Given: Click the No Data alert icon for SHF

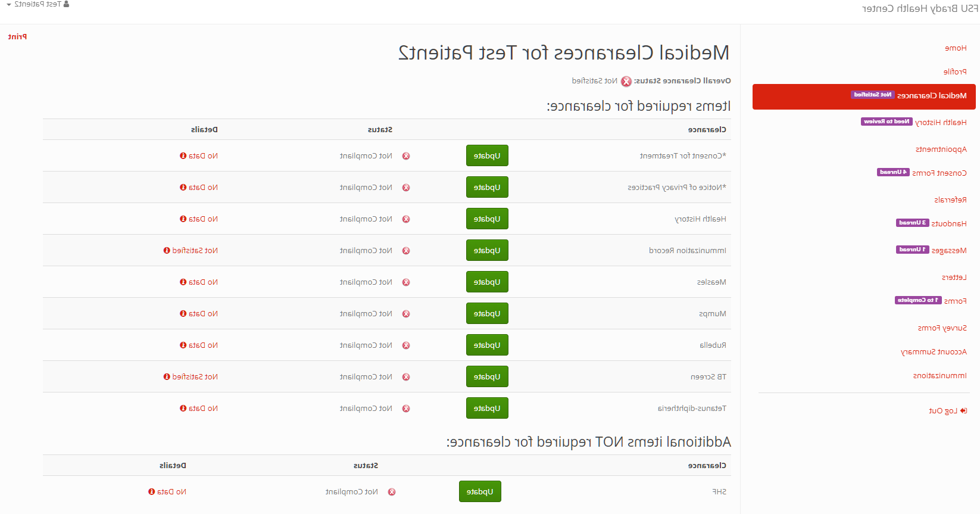Looking at the screenshot, I should click(x=152, y=491).
